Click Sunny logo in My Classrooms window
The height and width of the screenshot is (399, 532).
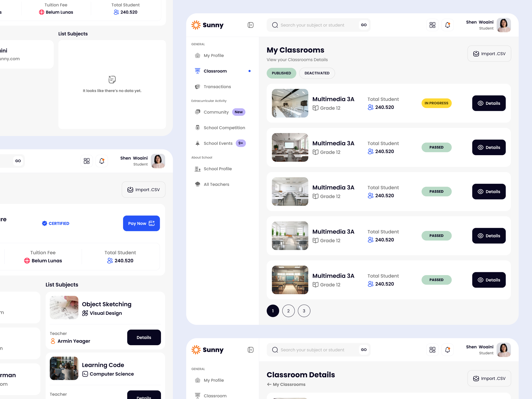(x=207, y=25)
